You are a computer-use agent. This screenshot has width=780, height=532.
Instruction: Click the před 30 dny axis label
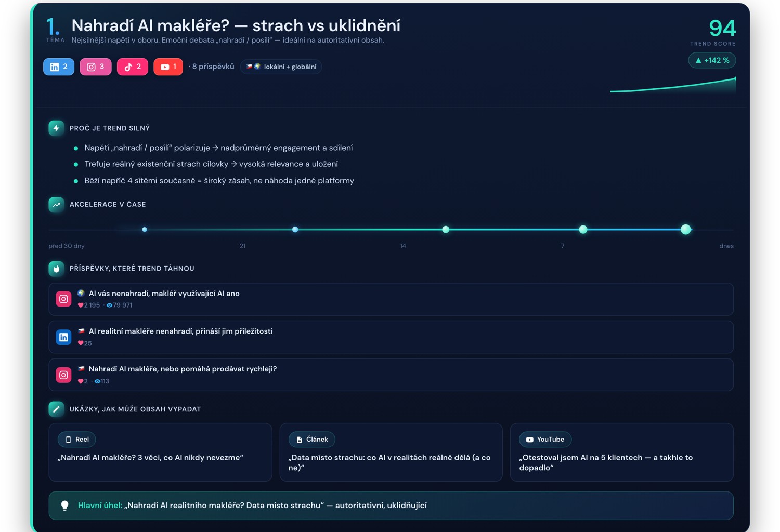67,246
